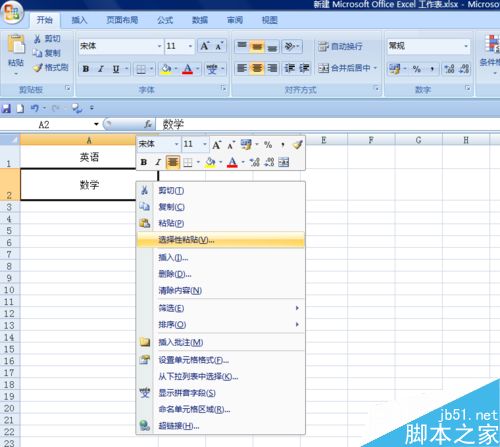Image resolution: width=500 pixels, height=447 pixels.
Task: Open the mini toolbar font size dropdown
Action: click(x=205, y=144)
